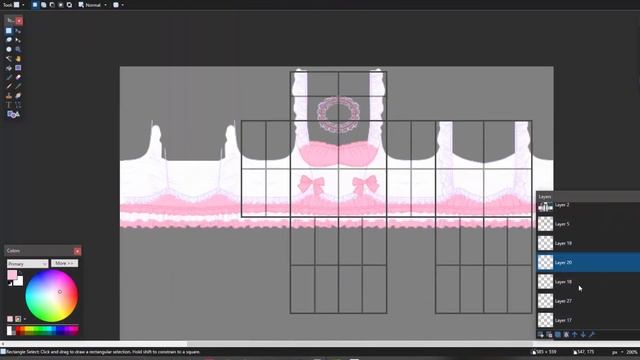Reset colors to black and white
640x360 pixels.
[10, 284]
